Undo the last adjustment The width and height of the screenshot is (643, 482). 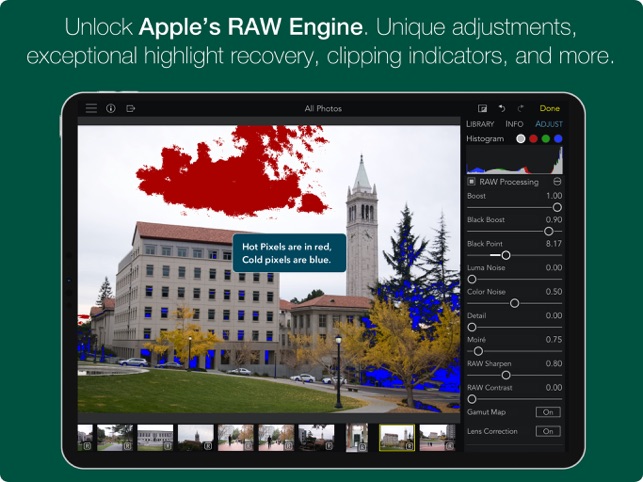point(502,108)
